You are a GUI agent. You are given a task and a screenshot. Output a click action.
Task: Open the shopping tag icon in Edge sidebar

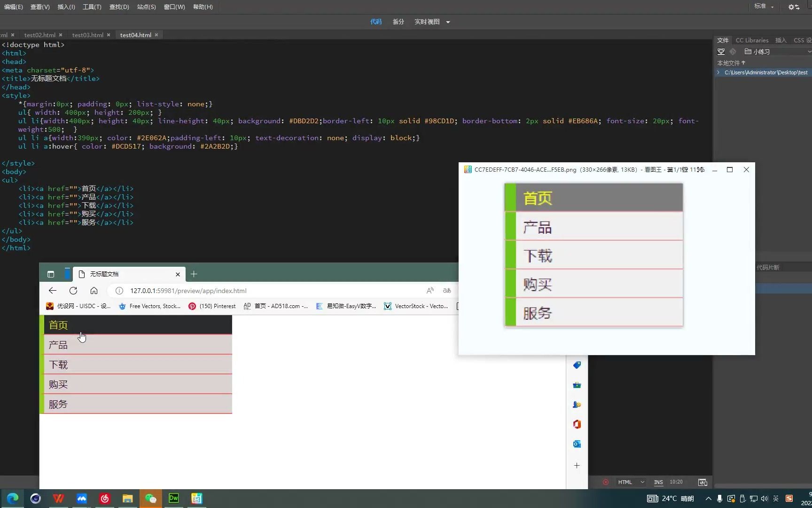point(577,365)
